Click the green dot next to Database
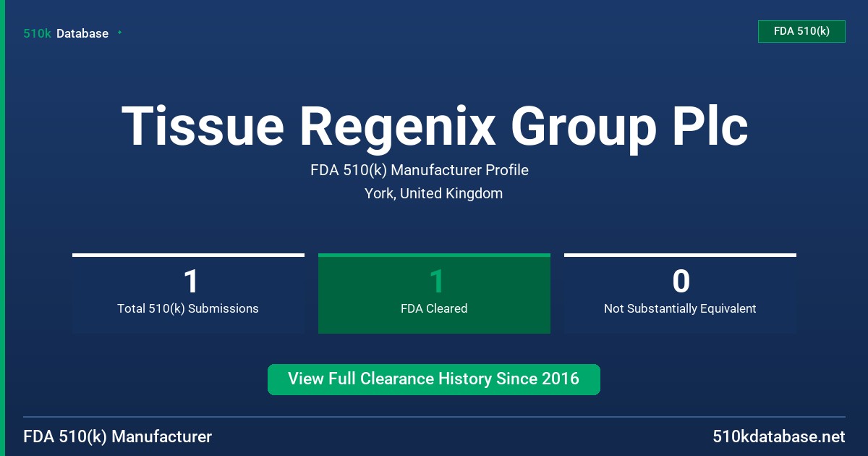 pos(119,33)
